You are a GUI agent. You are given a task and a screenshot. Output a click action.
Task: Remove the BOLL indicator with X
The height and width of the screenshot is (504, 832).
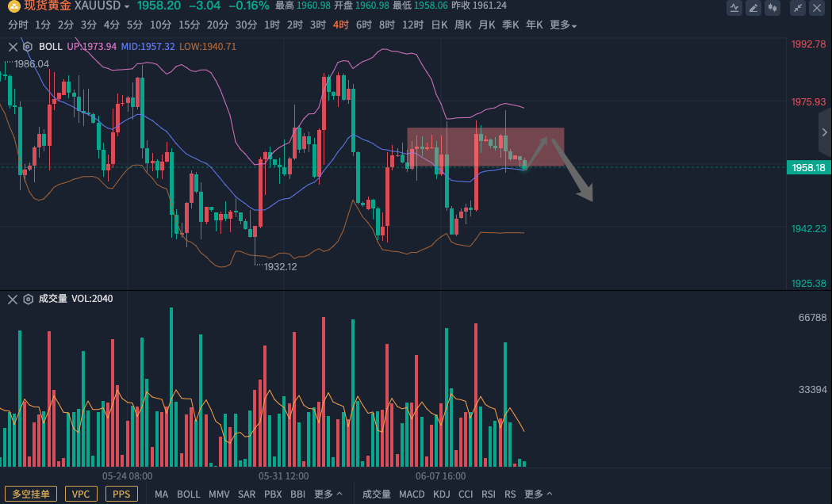pos(13,46)
